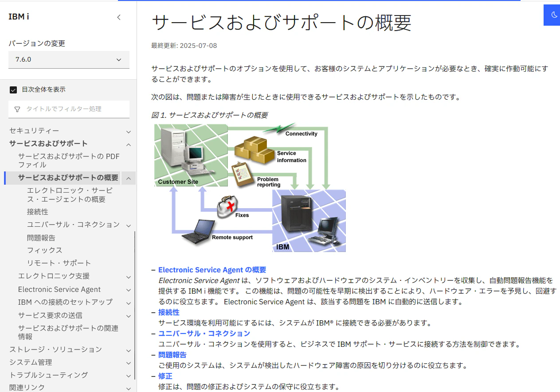560x392 pixels.
Task: Open the version 7.6.0 dropdown
Action: click(x=69, y=59)
